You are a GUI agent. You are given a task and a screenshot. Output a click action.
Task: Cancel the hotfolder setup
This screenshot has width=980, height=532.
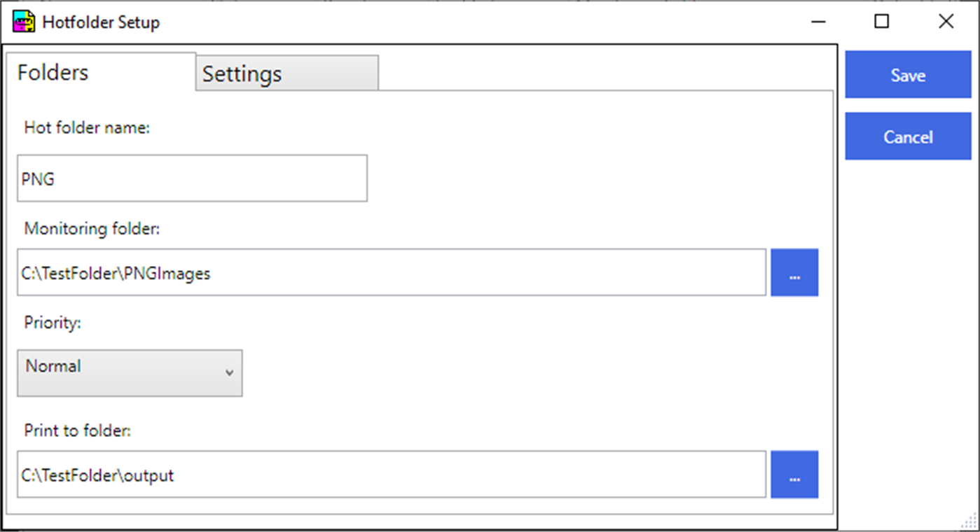pyautogui.click(x=907, y=136)
